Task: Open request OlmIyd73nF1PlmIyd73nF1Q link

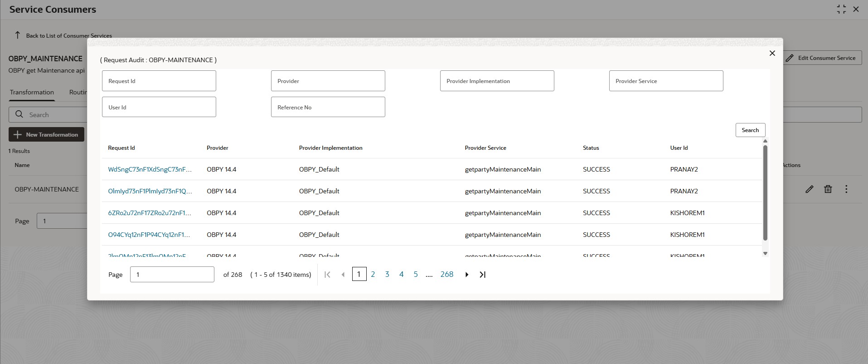Action: 150,191
